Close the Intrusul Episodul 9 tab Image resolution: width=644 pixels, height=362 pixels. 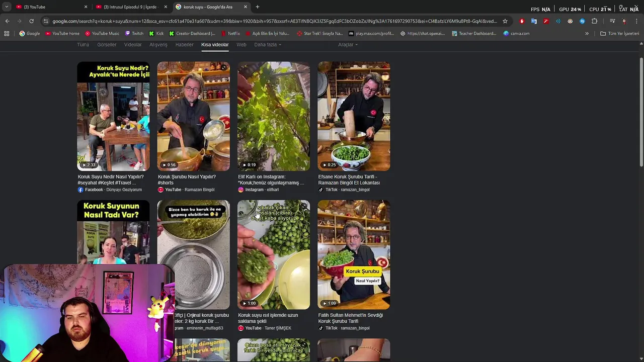165,7
